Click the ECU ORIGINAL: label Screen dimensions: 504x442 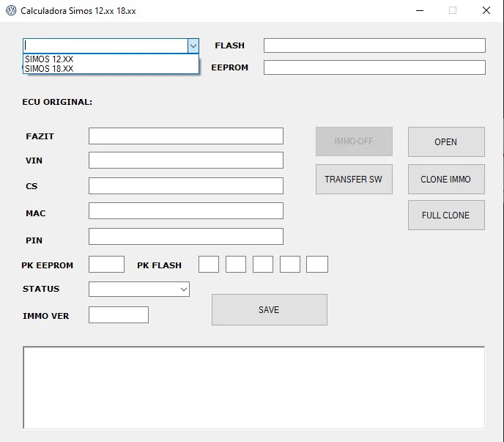coord(57,102)
